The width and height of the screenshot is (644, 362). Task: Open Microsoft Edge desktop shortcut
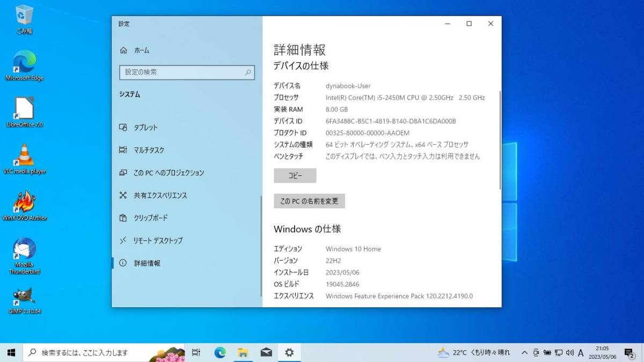pos(24,65)
